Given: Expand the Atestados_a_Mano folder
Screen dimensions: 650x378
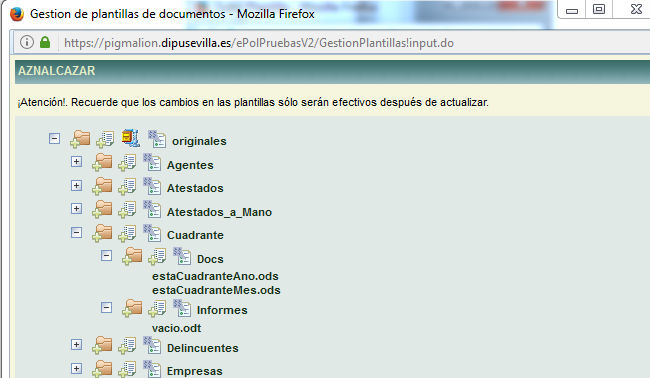Looking at the screenshot, I should tap(76, 208).
